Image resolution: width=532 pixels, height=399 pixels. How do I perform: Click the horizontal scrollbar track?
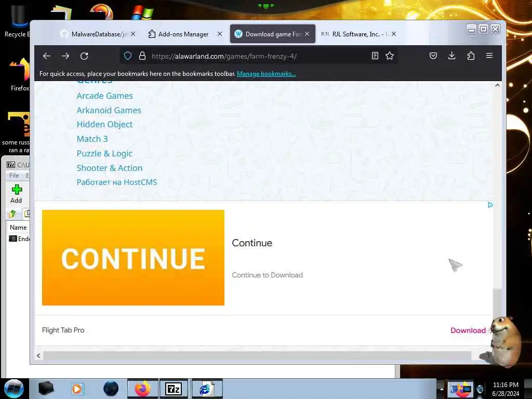tap(257, 355)
